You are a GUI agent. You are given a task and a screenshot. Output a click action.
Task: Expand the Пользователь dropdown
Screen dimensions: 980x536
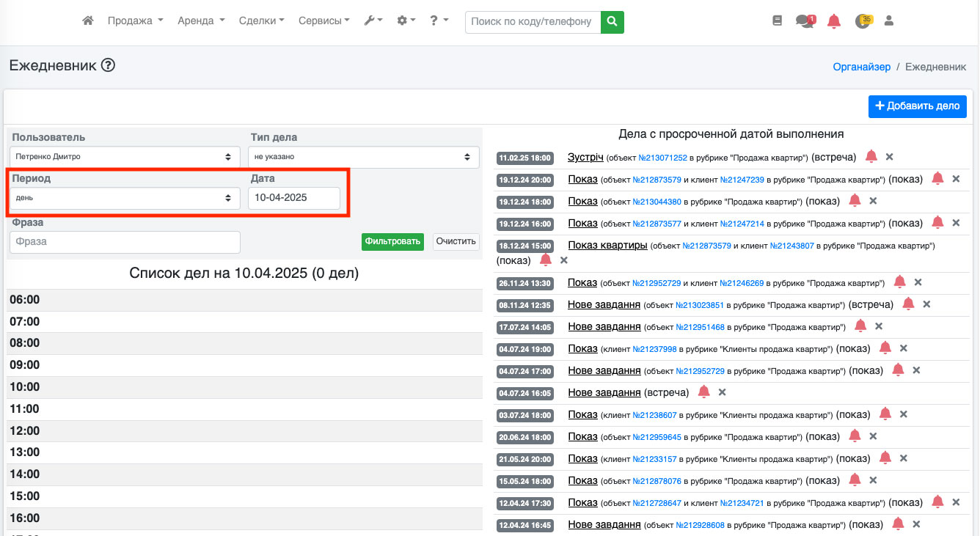pyautogui.click(x=125, y=157)
